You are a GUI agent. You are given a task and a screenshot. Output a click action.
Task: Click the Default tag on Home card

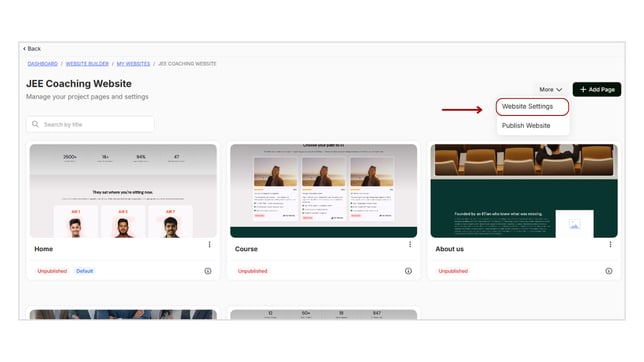[x=85, y=271]
